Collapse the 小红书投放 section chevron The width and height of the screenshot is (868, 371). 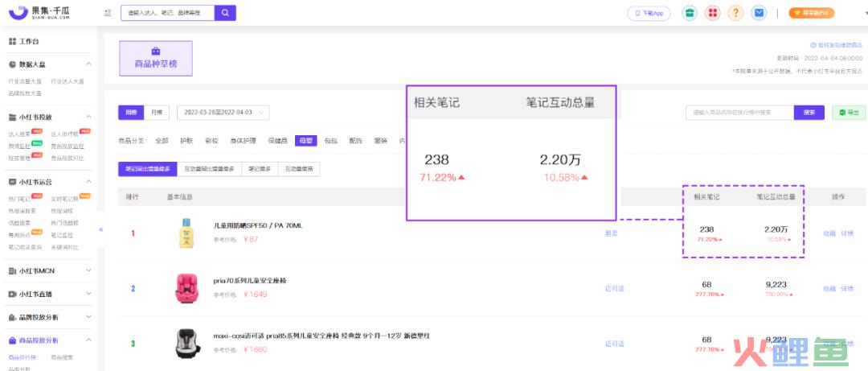88,117
